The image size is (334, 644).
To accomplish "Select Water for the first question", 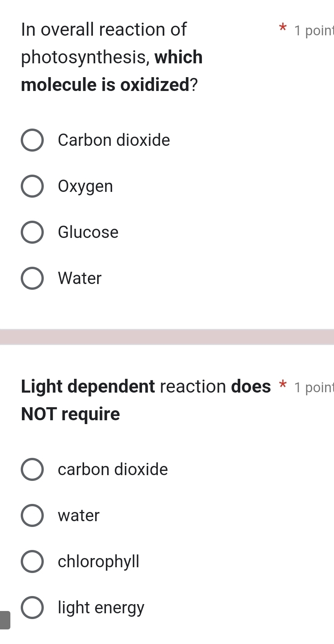I will tap(32, 278).
